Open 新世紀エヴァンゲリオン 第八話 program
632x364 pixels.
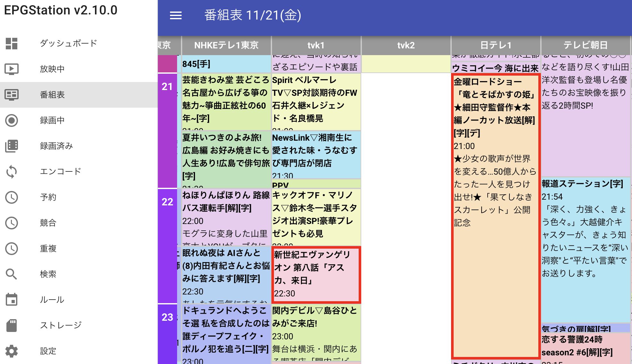click(316, 274)
